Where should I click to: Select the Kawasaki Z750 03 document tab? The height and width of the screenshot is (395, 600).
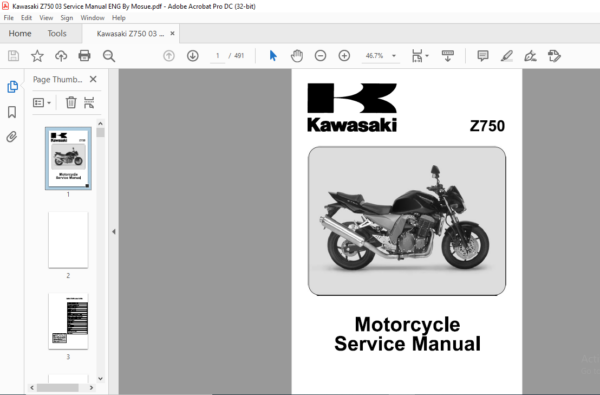(130, 34)
